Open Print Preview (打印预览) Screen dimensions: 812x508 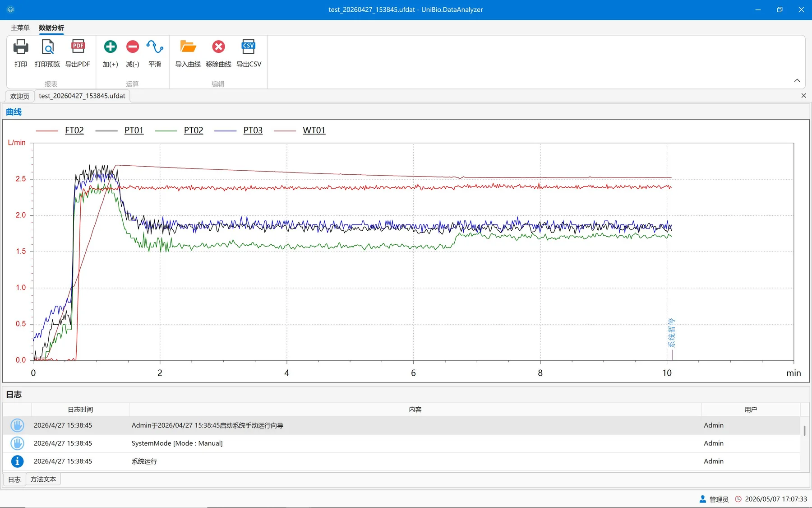(x=47, y=47)
